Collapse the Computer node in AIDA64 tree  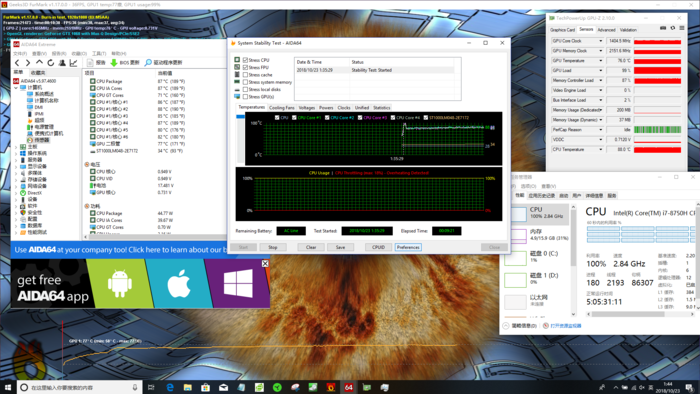(16, 88)
